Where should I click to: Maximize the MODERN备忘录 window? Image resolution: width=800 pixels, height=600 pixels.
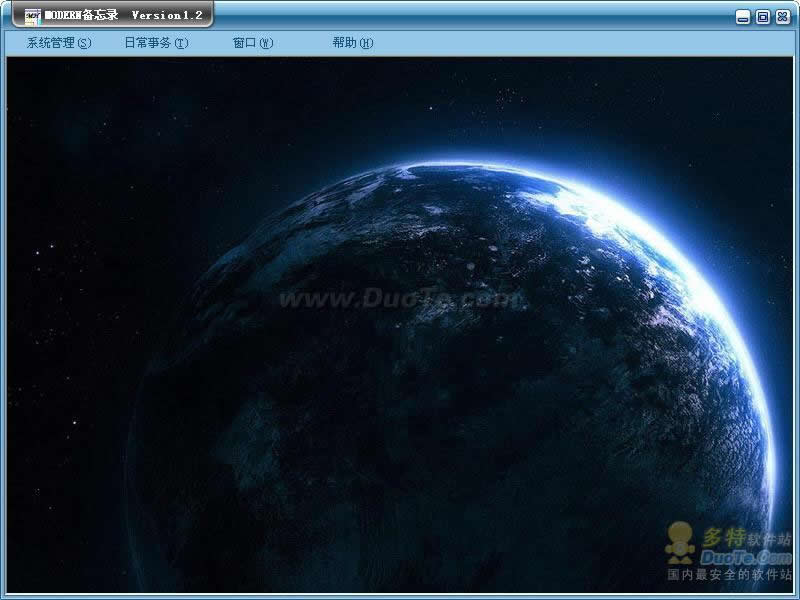(x=763, y=17)
